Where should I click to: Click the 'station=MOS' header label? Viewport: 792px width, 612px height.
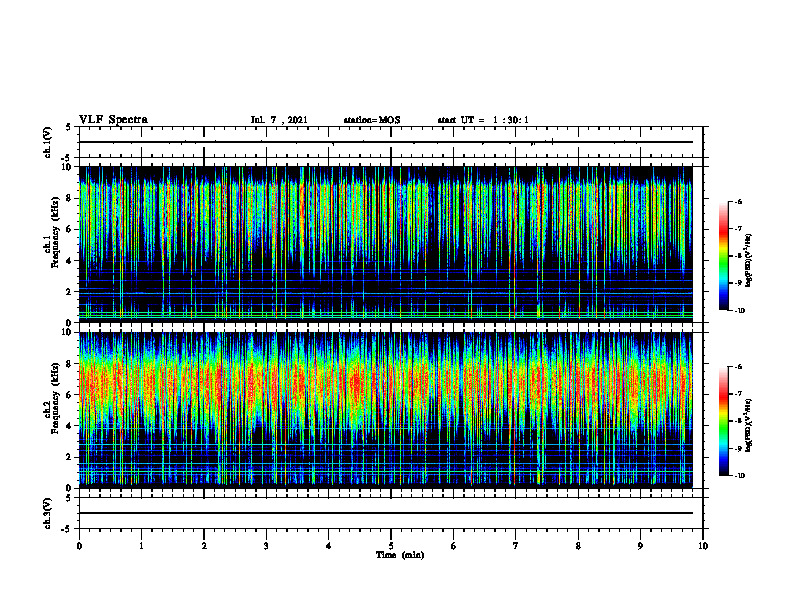click(x=372, y=120)
